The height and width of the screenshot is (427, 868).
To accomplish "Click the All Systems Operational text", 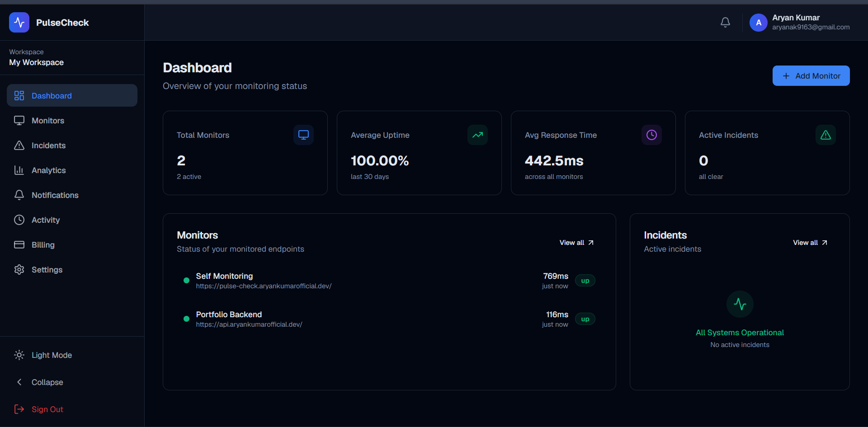I will click(x=740, y=333).
